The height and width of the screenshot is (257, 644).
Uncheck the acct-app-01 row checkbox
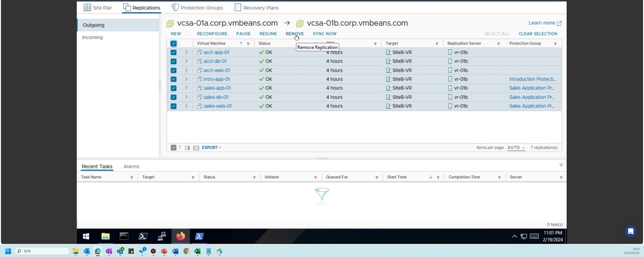173,53
